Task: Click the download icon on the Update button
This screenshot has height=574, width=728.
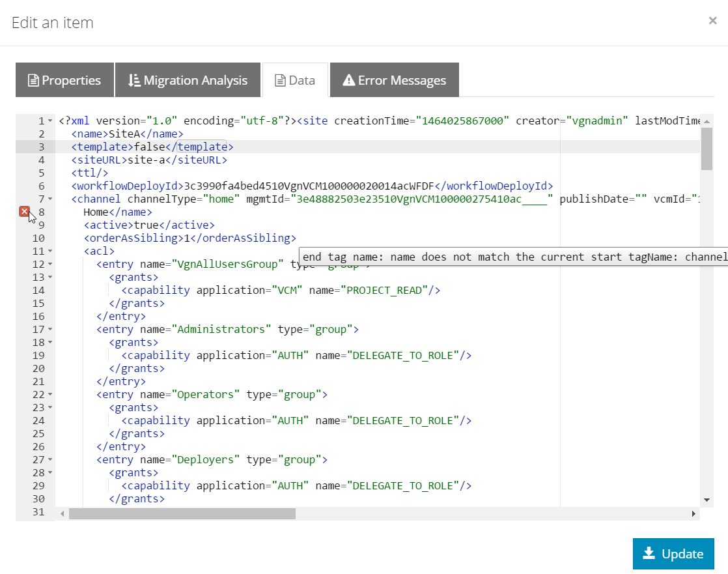Action: [649, 553]
